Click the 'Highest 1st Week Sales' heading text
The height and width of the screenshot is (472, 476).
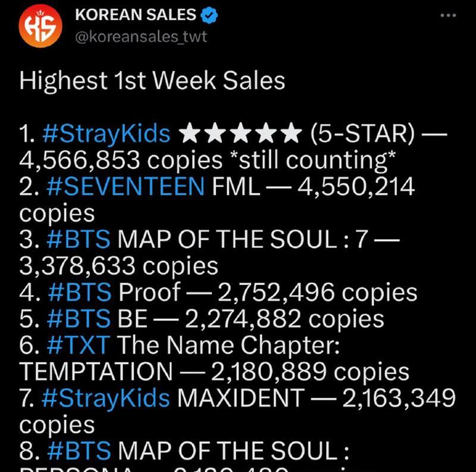pyautogui.click(x=152, y=81)
